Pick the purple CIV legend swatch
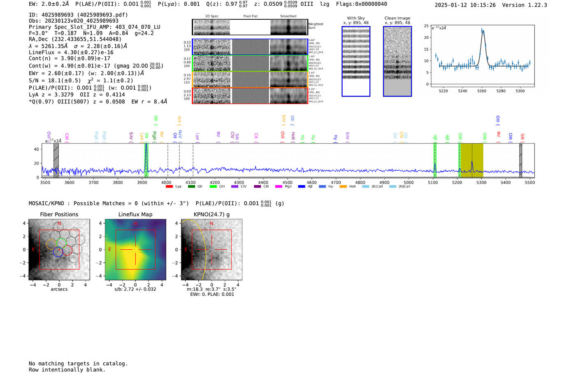This screenshot has height=392, width=576. pyautogui.click(x=235, y=187)
